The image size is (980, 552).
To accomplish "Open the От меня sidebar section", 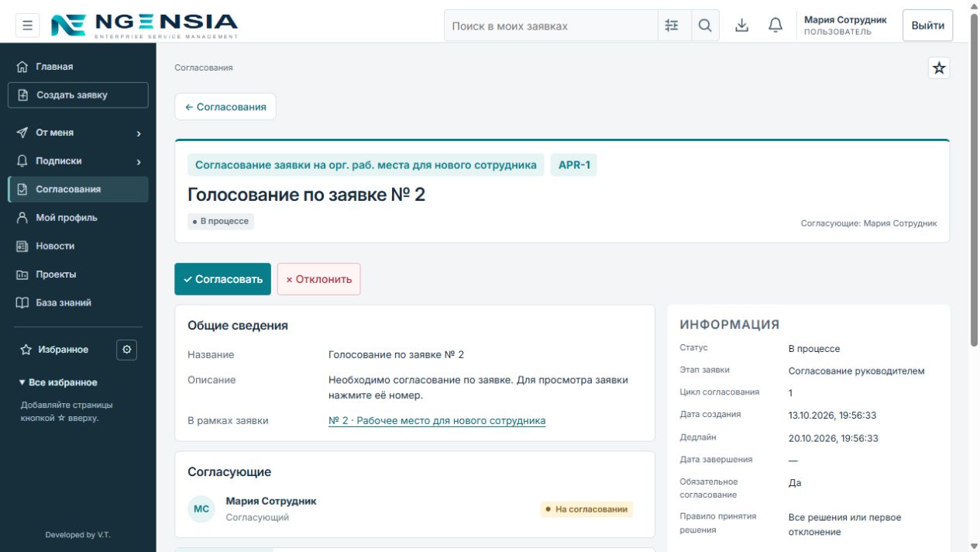I will tap(77, 133).
